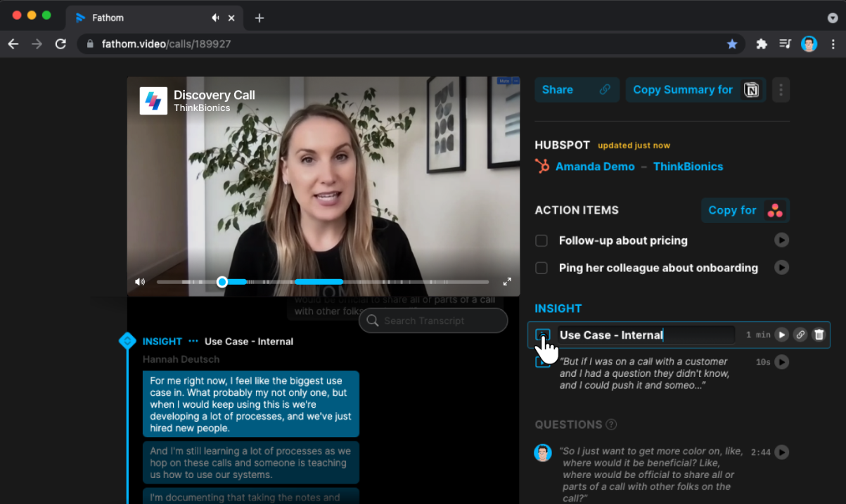Click the Notion icon on Copy Summary button

click(x=751, y=89)
